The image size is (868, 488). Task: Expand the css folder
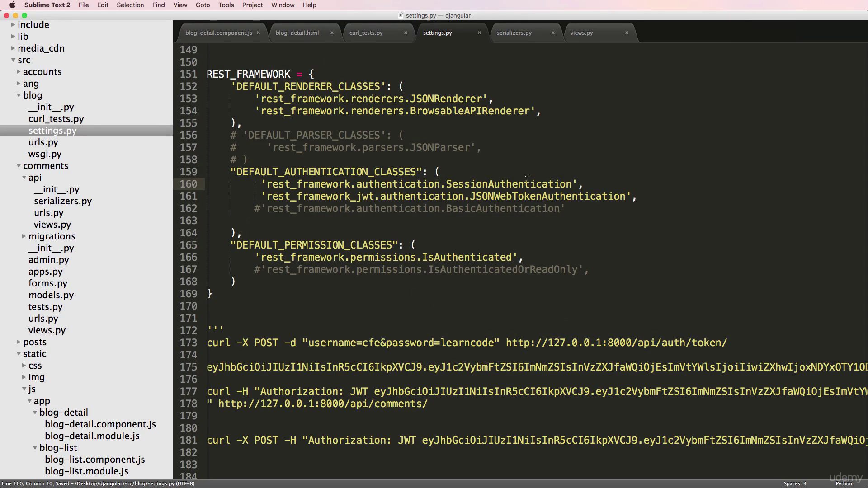pyautogui.click(x=24, y=366)
